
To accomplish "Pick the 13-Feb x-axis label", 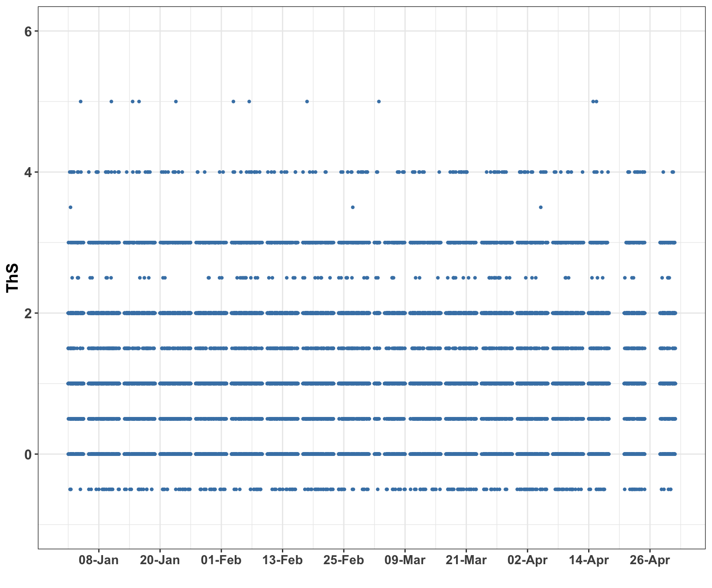I will click(x=283, y=560).
